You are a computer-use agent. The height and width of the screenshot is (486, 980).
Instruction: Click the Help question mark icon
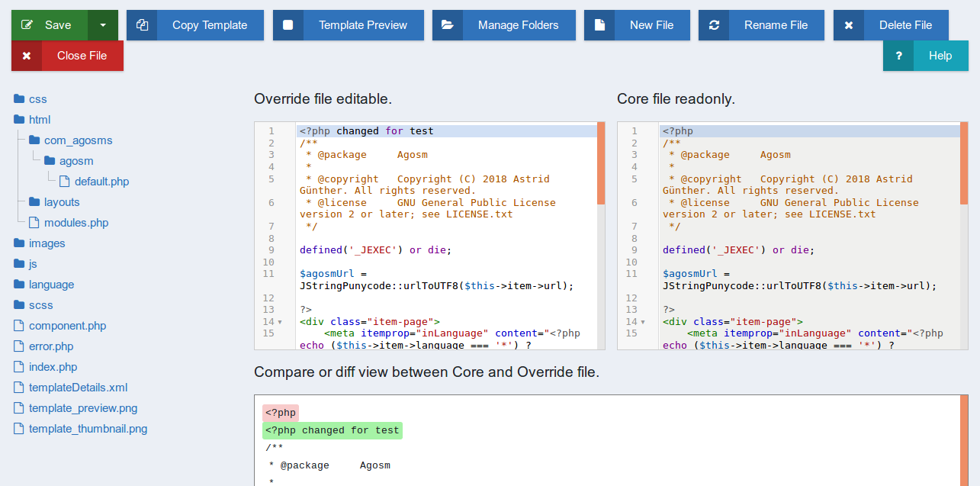tap(898, 56)
